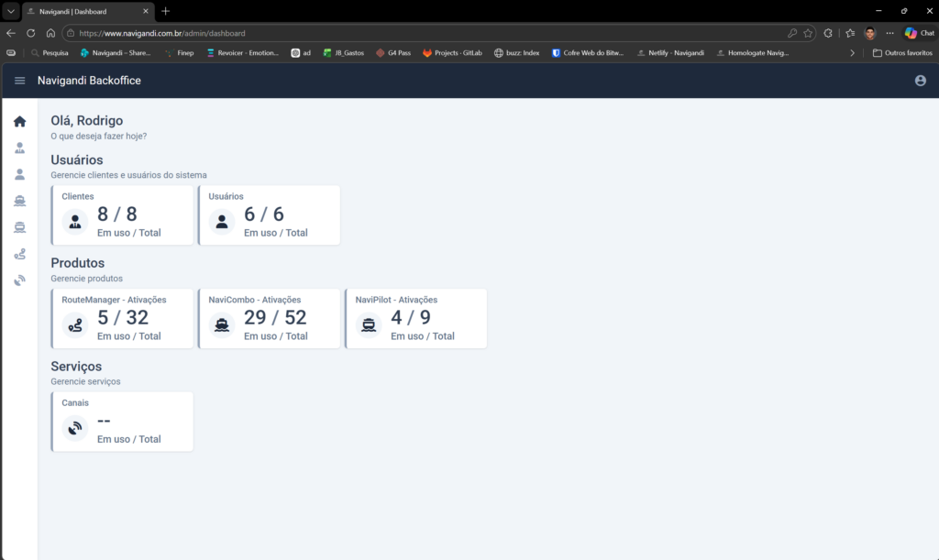The image size is (939, 560).
Task: Click the browser sidebar toggle left of bookmarks
Action: pyautogui.click(x=11, y=53)
